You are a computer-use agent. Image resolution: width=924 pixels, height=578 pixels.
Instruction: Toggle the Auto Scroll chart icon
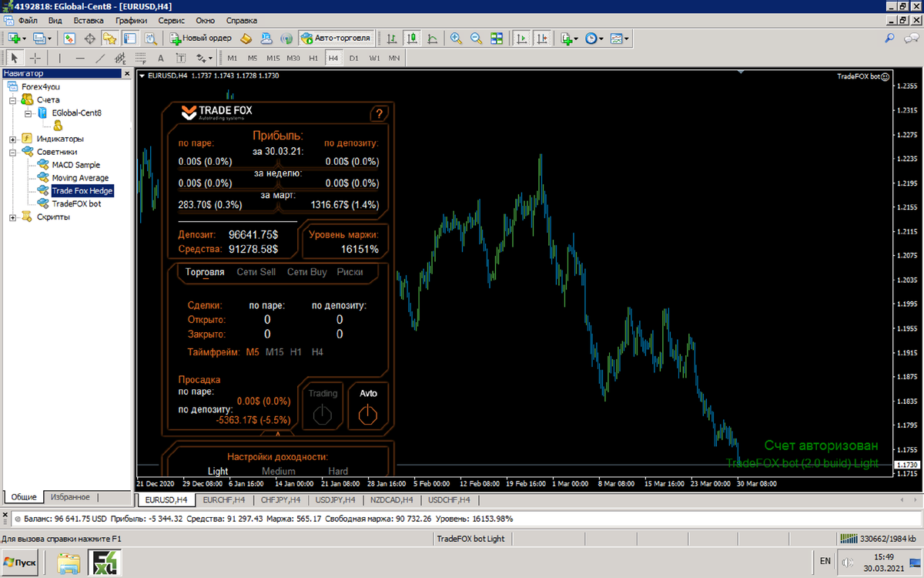[x=522, y=38]
